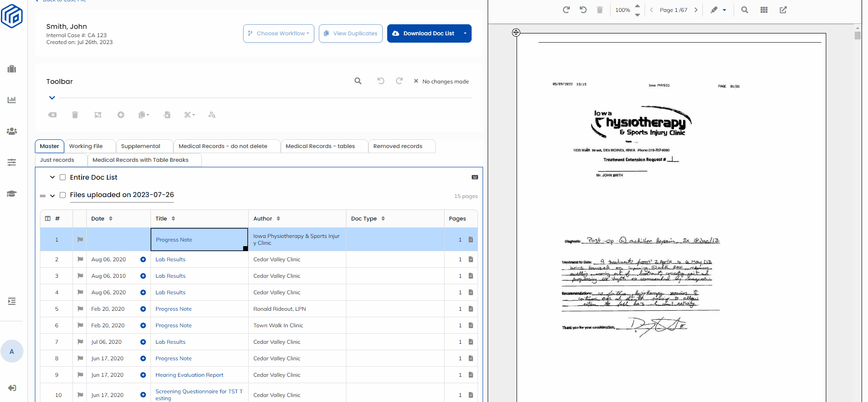The height and width of the screenshot is (402, 868).
Task: Collapse the Files uploaded on 2023-07-26 chevron
Action: pos(52,196)
